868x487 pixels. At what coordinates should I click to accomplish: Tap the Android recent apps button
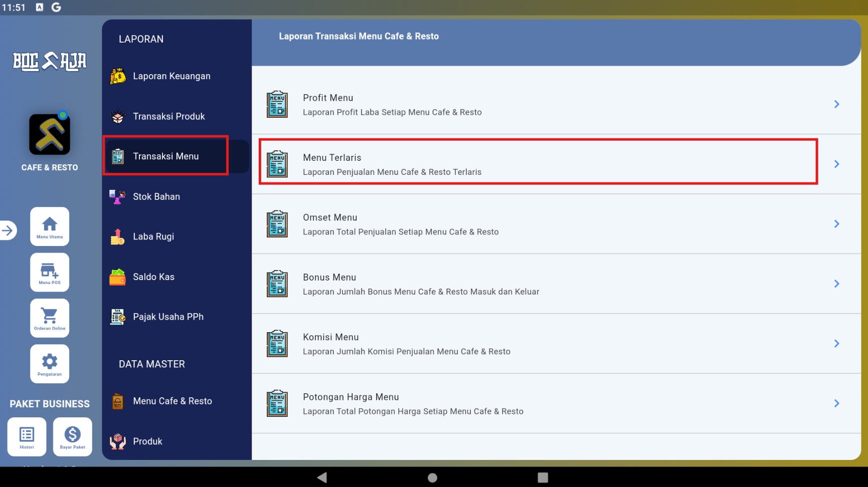[x=543, y=477]
